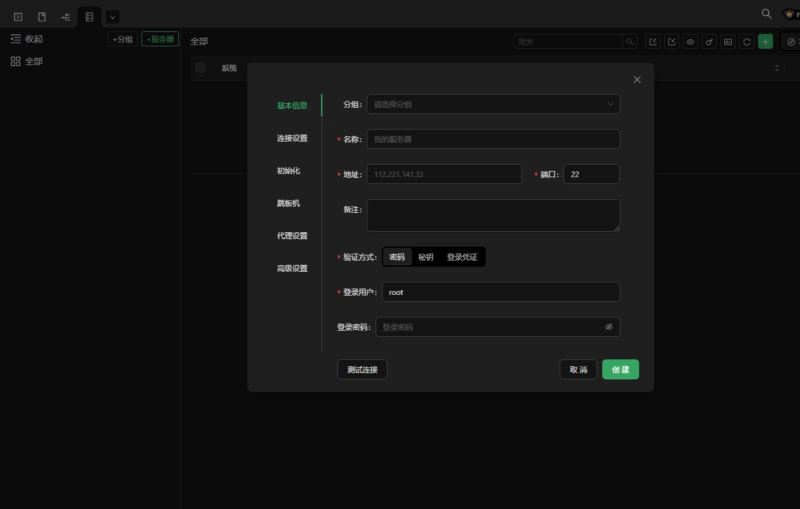Screen dimensions: 800x509
Task: Click the 取消 cancel button
Action: click(578, 369)
